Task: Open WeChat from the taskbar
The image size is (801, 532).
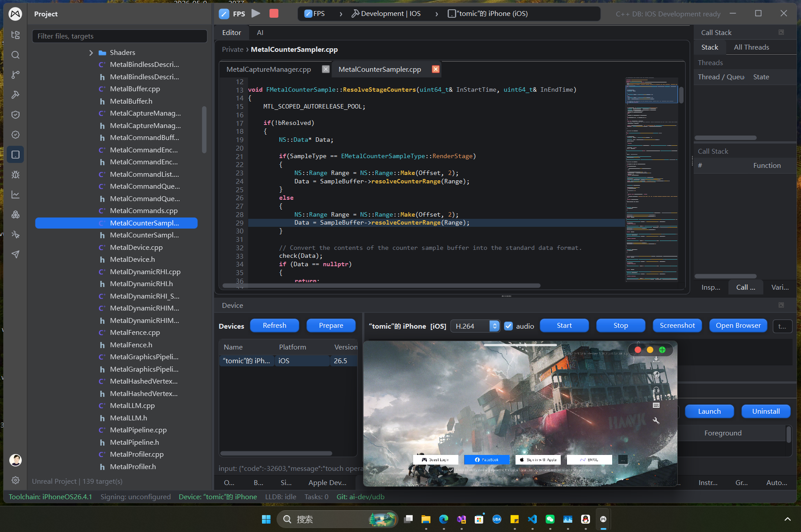Action: [550, 520]
